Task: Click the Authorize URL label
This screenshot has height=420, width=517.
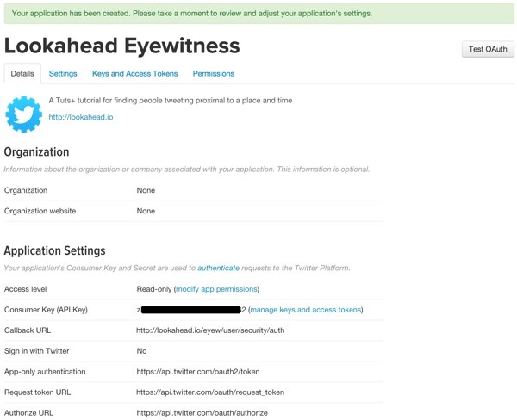Action: click(x=28, y=413)
